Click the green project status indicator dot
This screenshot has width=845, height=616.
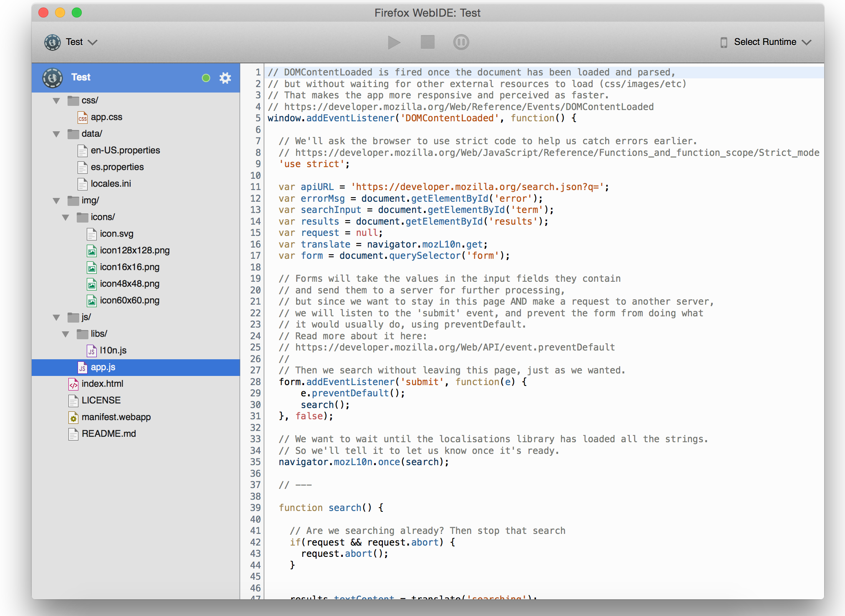pos(206,78)
